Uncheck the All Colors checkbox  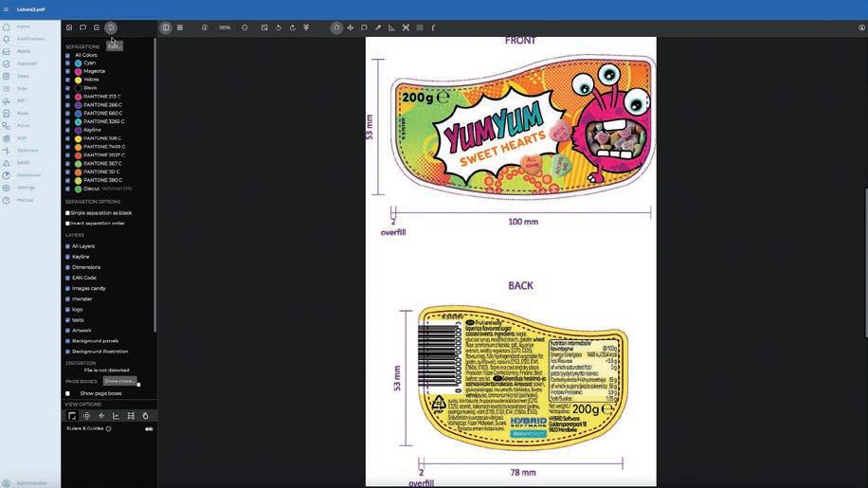pos(67,55)
